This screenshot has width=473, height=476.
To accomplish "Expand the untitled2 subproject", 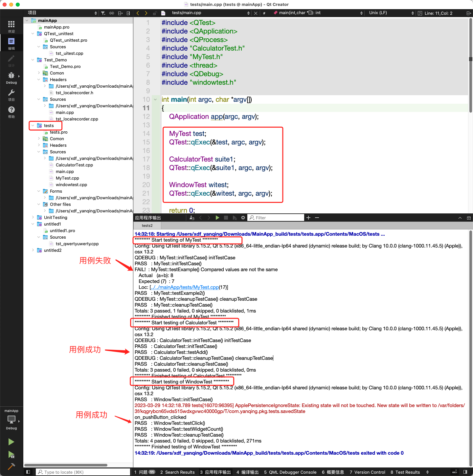I will pyautogui.click(x=33, y=250).
